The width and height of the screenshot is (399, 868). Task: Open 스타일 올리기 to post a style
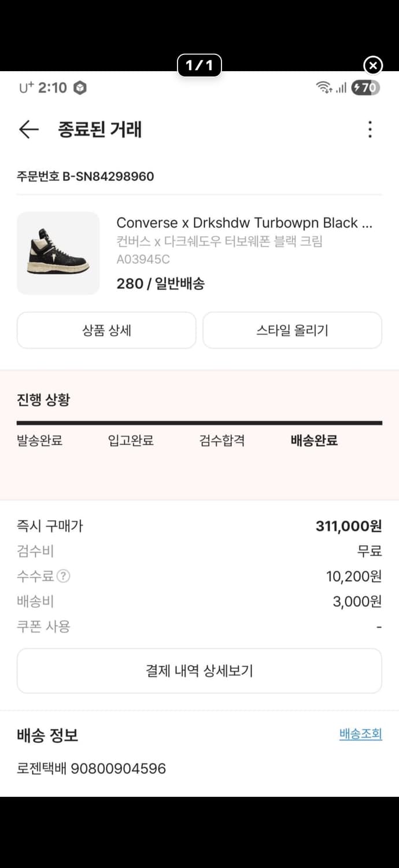click(292, 330)
